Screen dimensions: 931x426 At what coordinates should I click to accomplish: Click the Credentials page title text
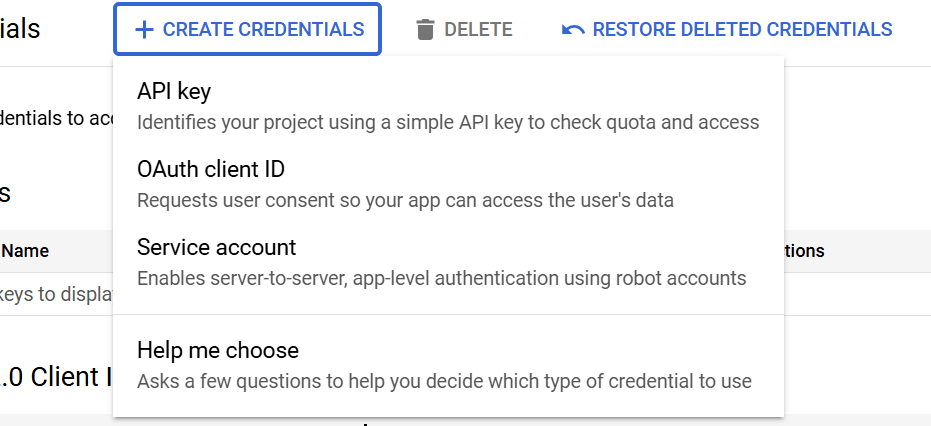pyautogui.click(x=20, y=29)
